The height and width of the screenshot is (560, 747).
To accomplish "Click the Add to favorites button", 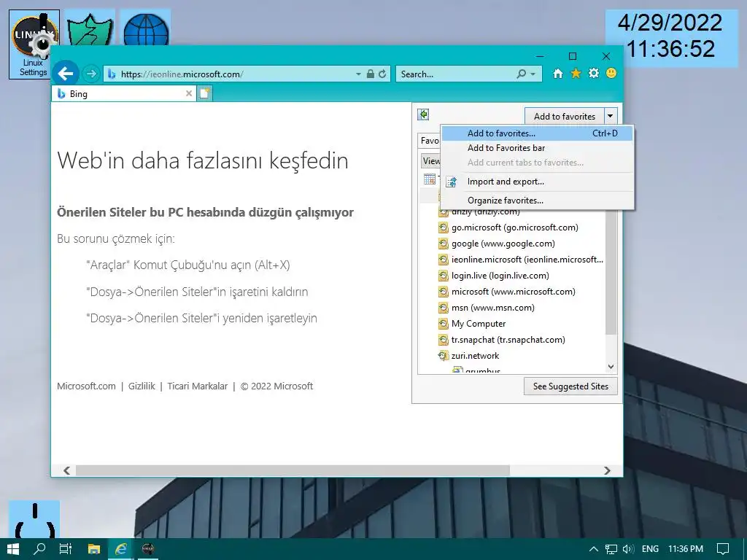I will click(x=564, y=116).
